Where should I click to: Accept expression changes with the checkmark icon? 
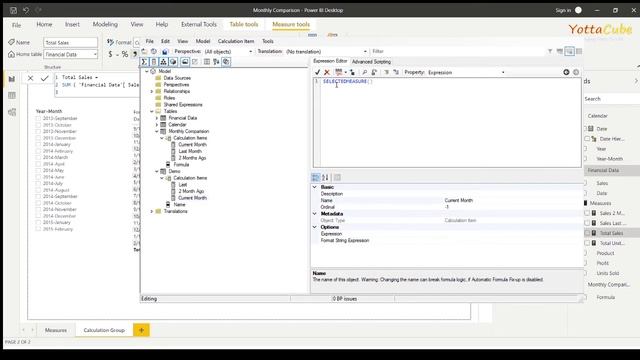(x=317, y=72)
